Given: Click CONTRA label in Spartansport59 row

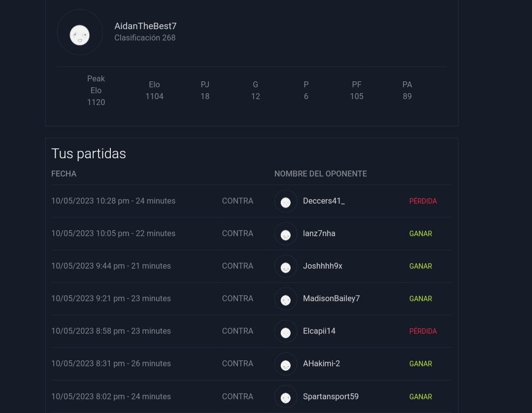Looking at the screenshot, I should click(x=237, y=396).
